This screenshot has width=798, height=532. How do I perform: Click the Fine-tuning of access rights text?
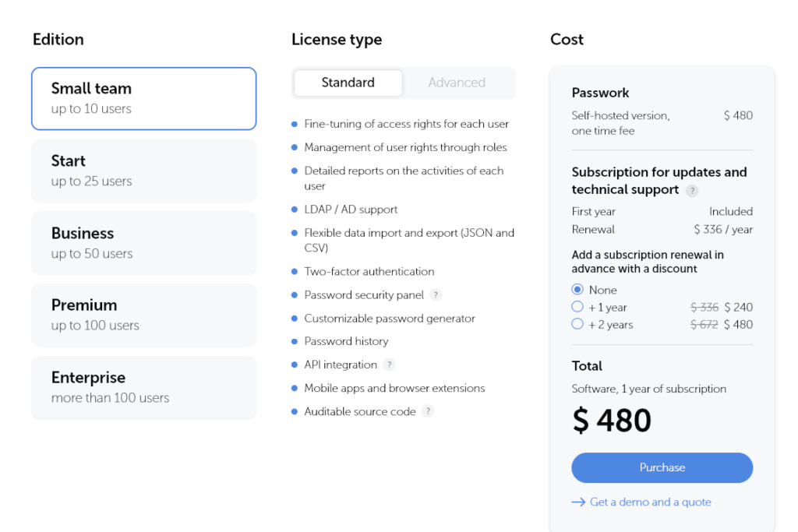click(x=406, y=124)
